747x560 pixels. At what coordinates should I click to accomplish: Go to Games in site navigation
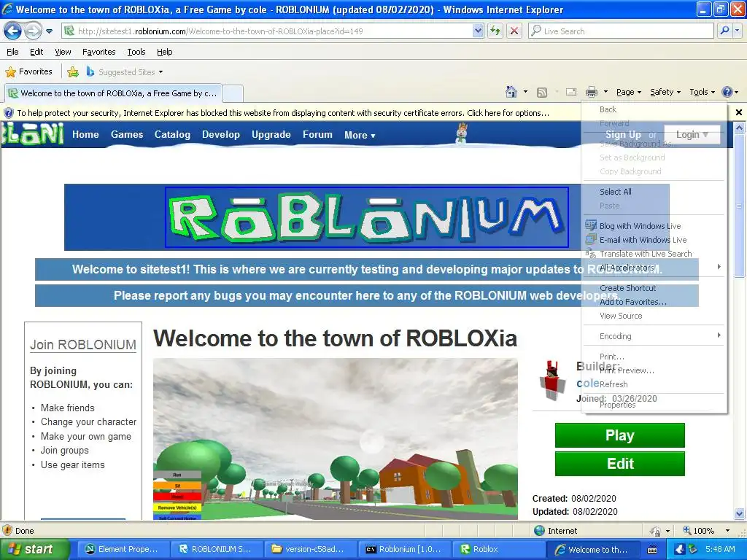(127, 135)
